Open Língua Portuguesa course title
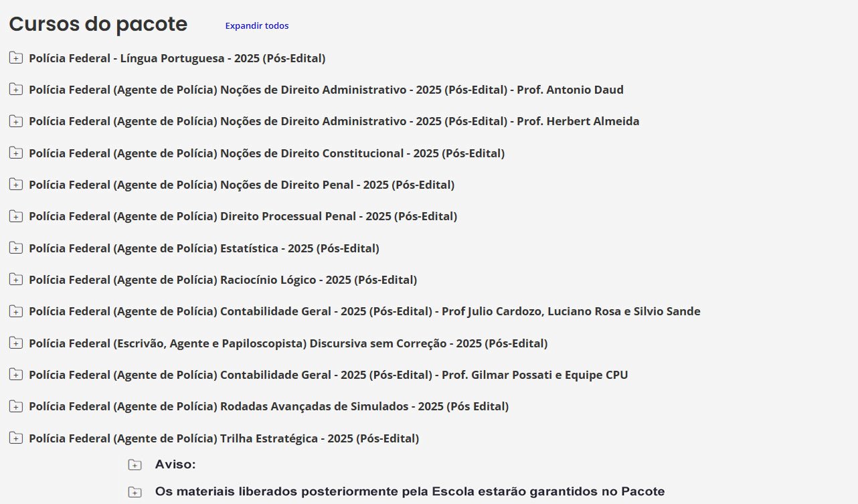This screenshot has width=858, height=504. pos(177,58)
